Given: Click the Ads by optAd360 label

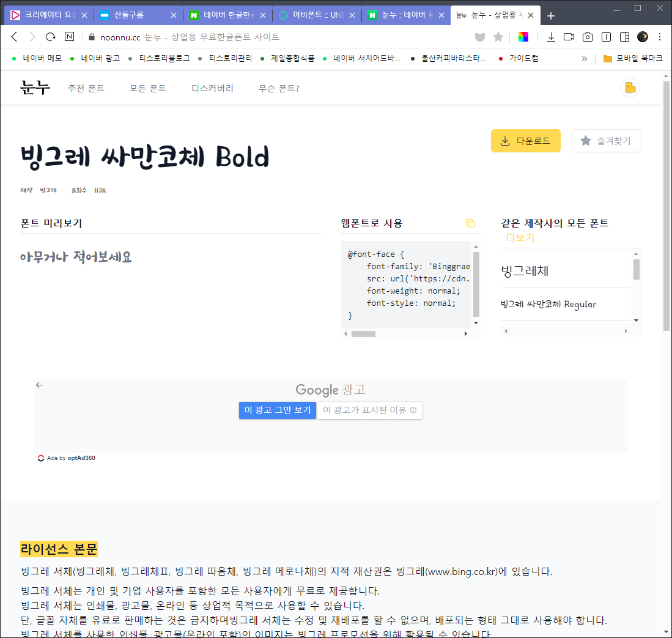Looking at the screenshot, I should (67, 458).
